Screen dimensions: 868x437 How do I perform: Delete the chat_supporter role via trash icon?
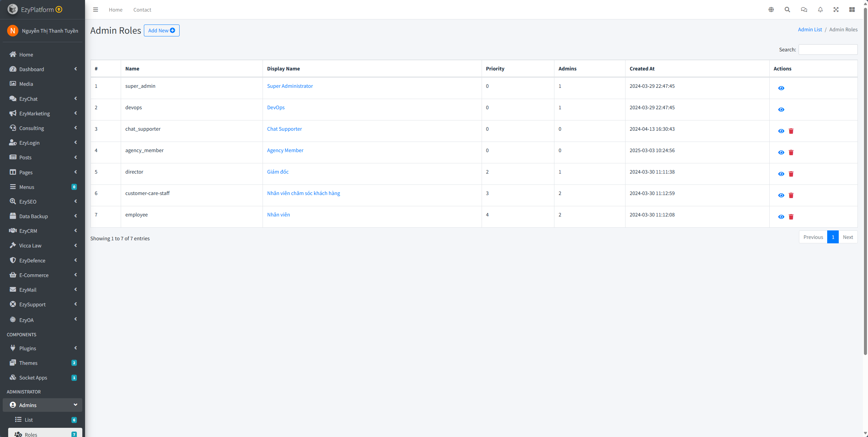[x=791, y=131]
